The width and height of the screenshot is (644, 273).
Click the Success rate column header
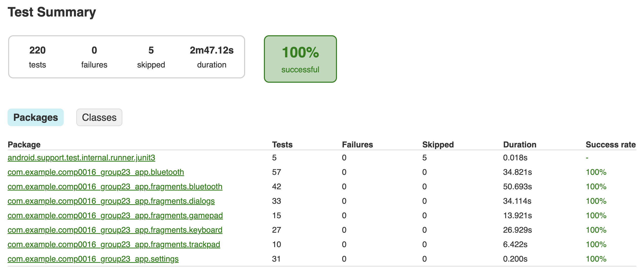[x=611, y=145]
